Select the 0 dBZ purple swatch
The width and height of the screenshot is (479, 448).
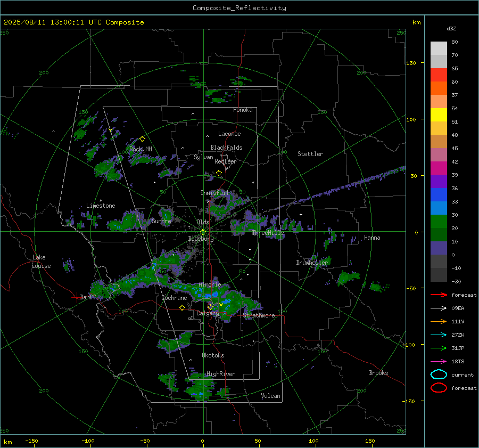[x=439, y=248]
